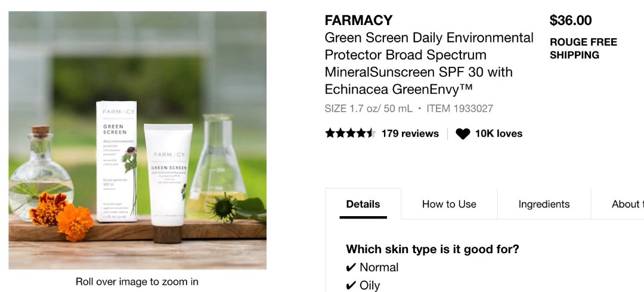This screenshot has width=644, height=292.
Task: Click the Which skin type heading
Action: [x=432, y=249]
